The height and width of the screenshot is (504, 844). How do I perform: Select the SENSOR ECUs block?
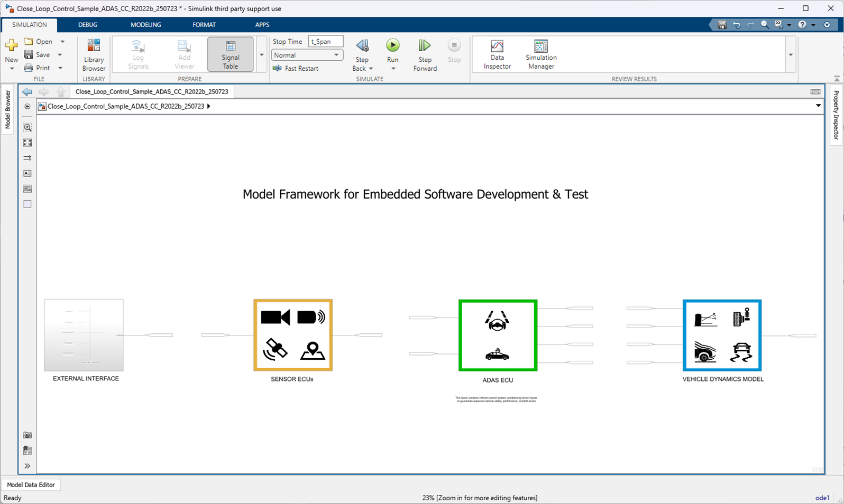point(293,335)
